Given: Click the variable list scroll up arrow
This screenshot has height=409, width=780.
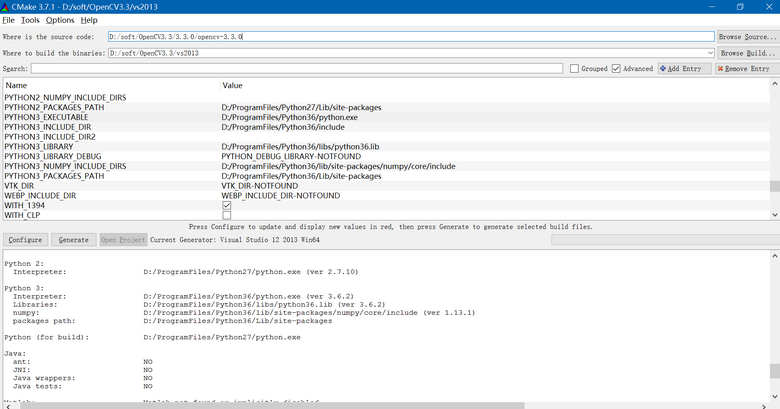Looking at the screenshot, I should point(775,84).
